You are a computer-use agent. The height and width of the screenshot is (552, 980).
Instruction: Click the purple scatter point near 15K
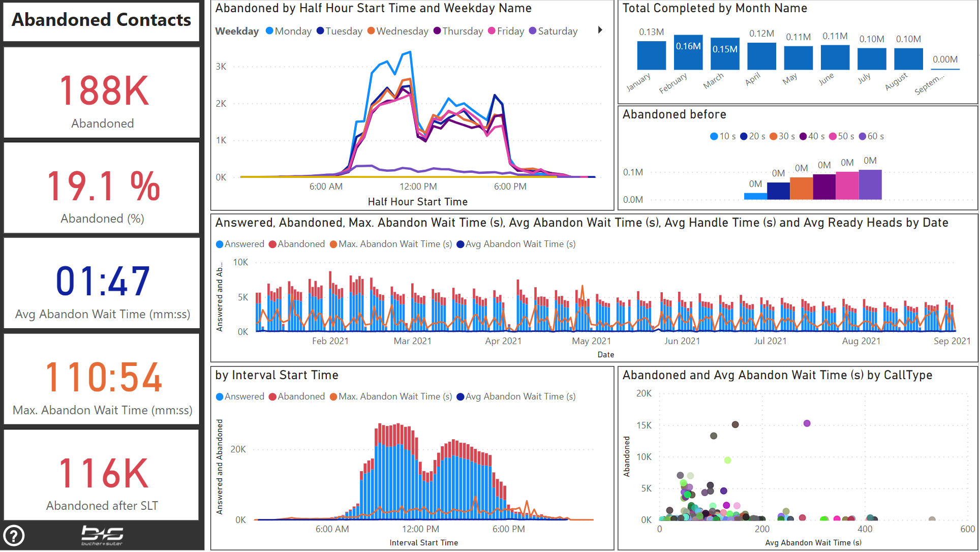(x=807, y=423)
